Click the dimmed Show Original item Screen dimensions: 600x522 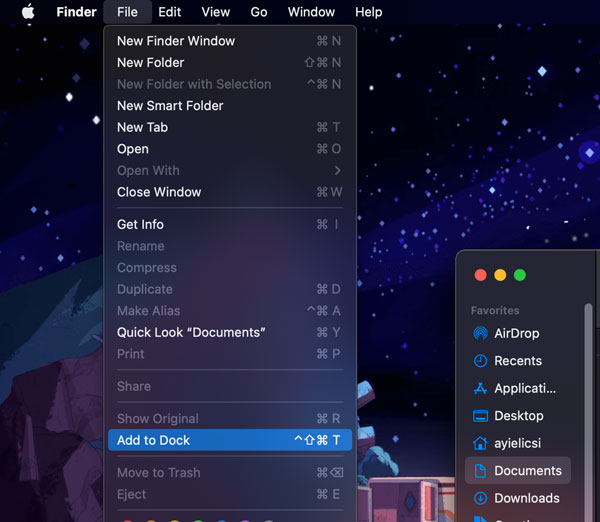pos(230,418)
